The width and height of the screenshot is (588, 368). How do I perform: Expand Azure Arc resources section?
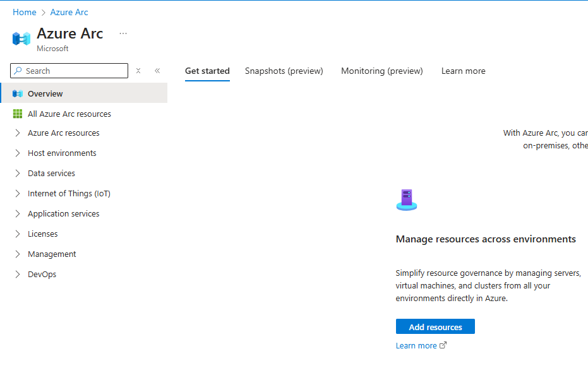pos(17,133)
